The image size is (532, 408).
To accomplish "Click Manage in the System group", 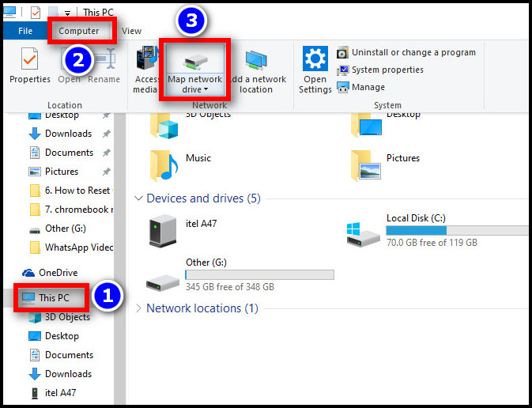I will click(x=360, y=87).
